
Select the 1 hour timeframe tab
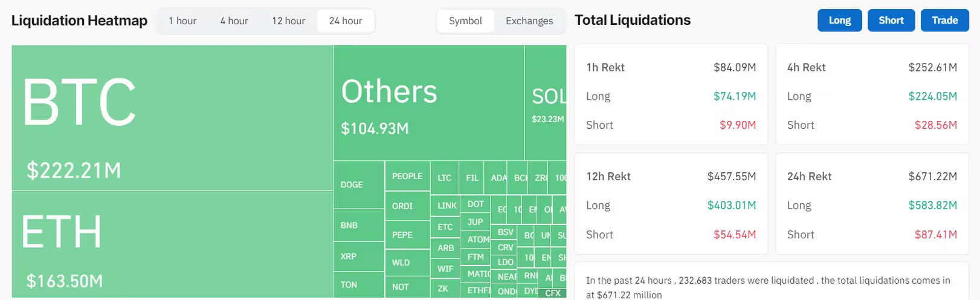click(182, 21)
